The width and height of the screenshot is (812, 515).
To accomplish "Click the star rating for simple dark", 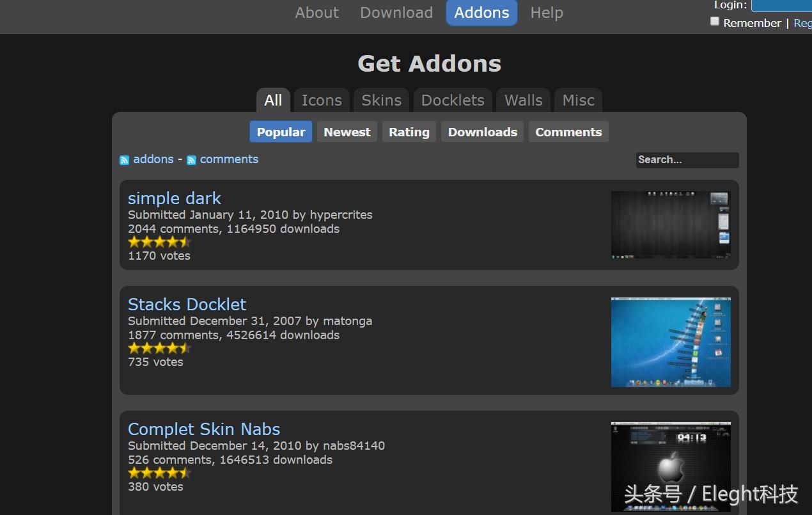I will [159, 242].
